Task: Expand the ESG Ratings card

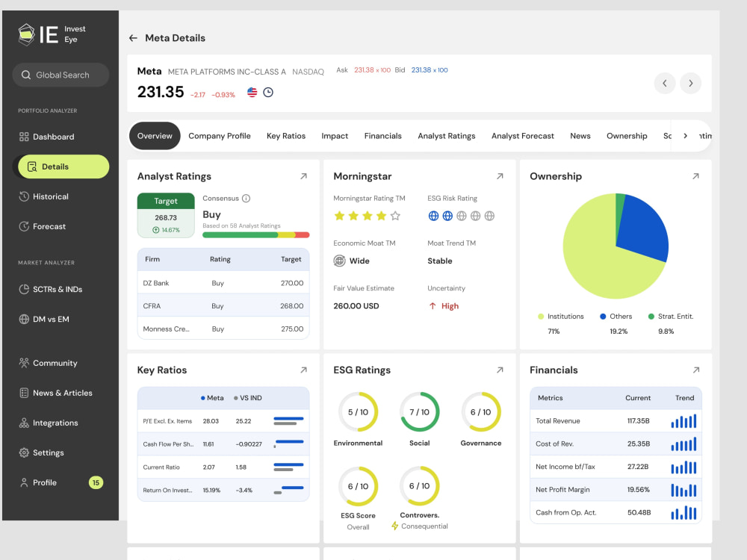Action: click(500, 370)
